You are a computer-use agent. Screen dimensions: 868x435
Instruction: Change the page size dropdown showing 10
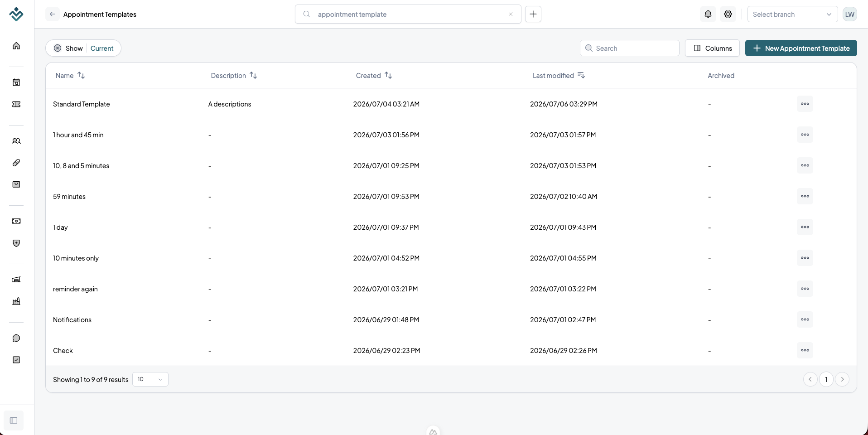[x=150, y=379]
